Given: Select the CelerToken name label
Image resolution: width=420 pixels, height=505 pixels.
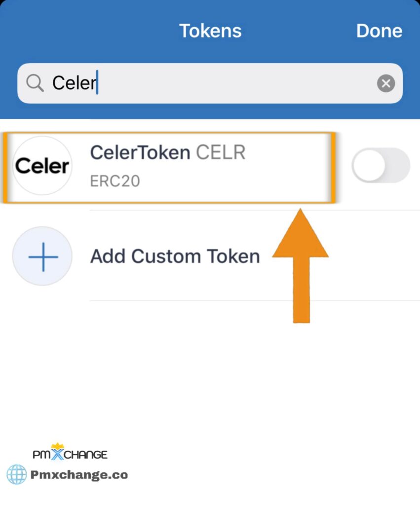Looking at the screenshot, I should 140,152.
